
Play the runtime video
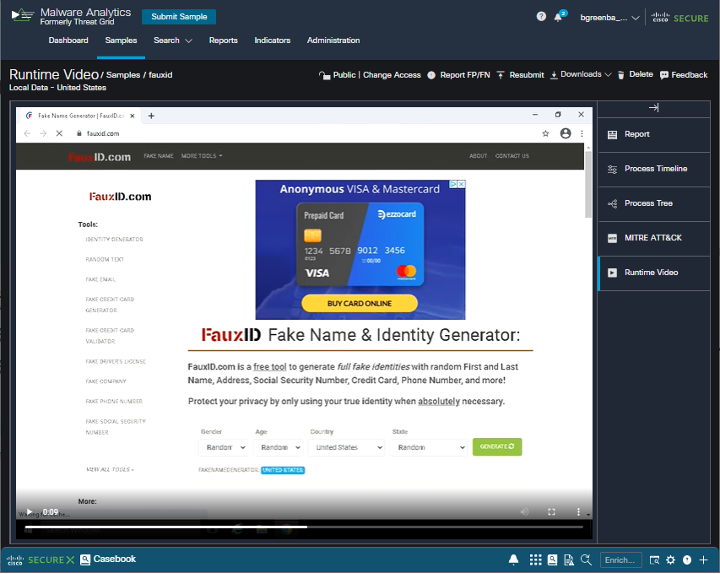point(28,512)
